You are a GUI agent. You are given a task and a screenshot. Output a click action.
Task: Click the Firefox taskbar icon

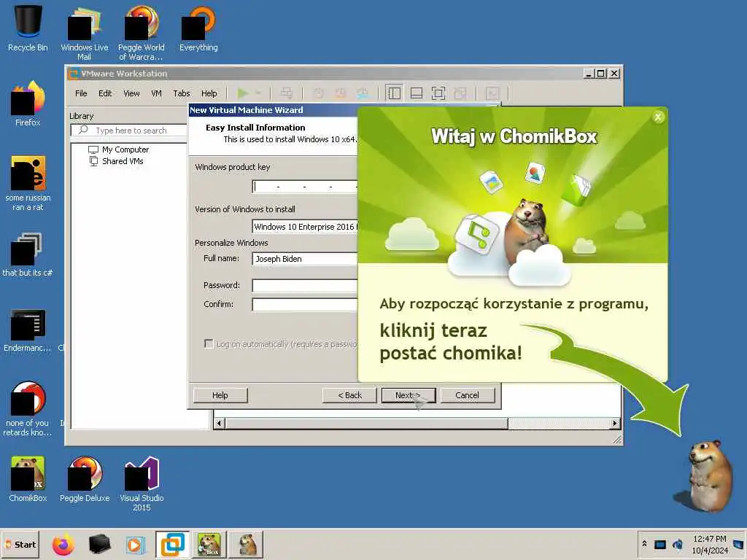[x=63, y=545]
